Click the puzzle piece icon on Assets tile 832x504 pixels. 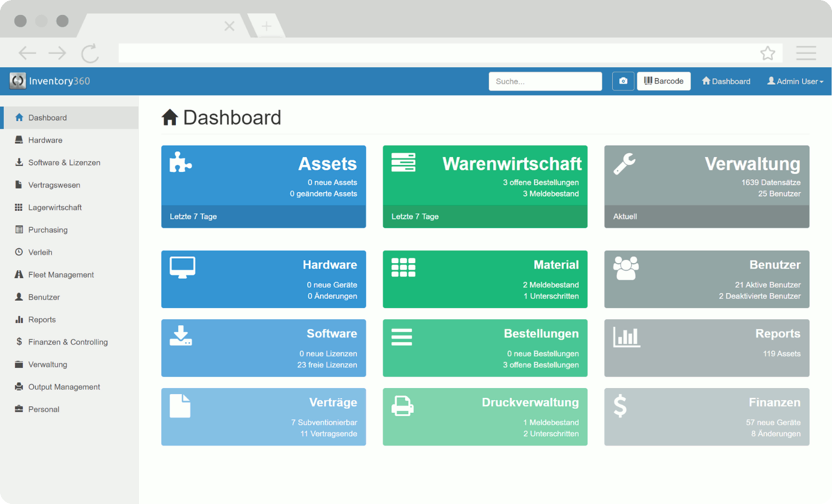click(181, 162)
